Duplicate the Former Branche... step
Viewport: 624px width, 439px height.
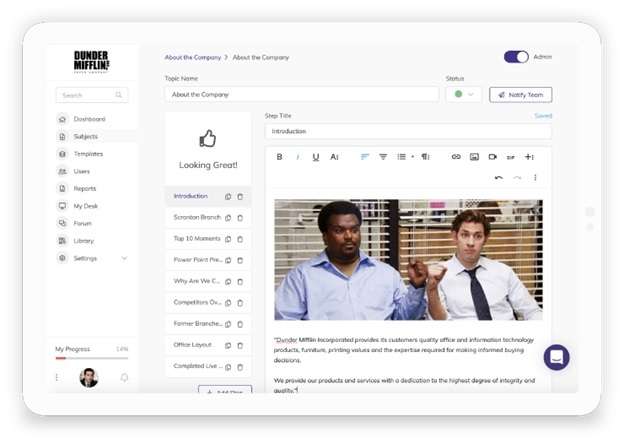click(x=228, y=324)
